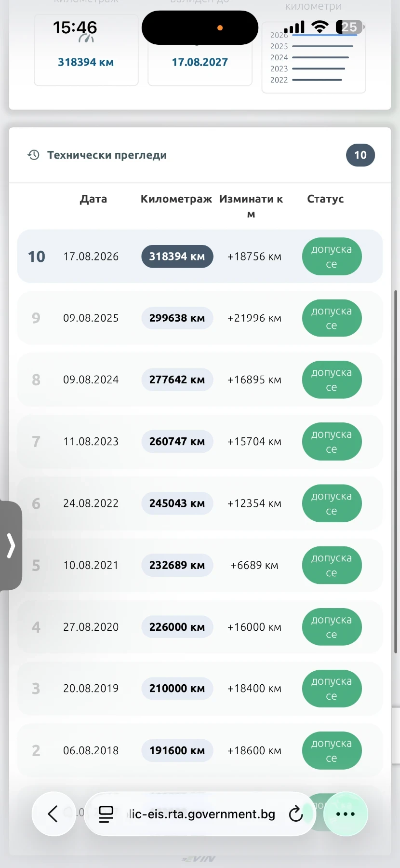Tap the battery indicator showing 25

tap(349, 27)
